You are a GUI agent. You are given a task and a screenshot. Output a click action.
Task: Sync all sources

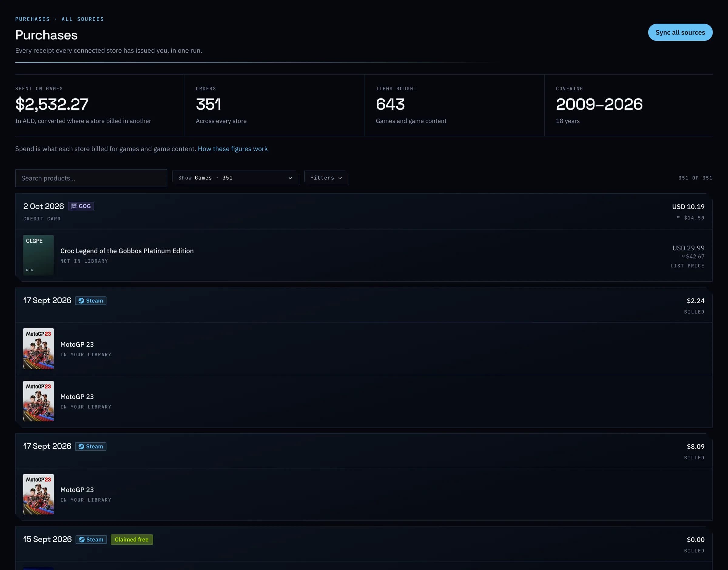(x=680, y=32)
